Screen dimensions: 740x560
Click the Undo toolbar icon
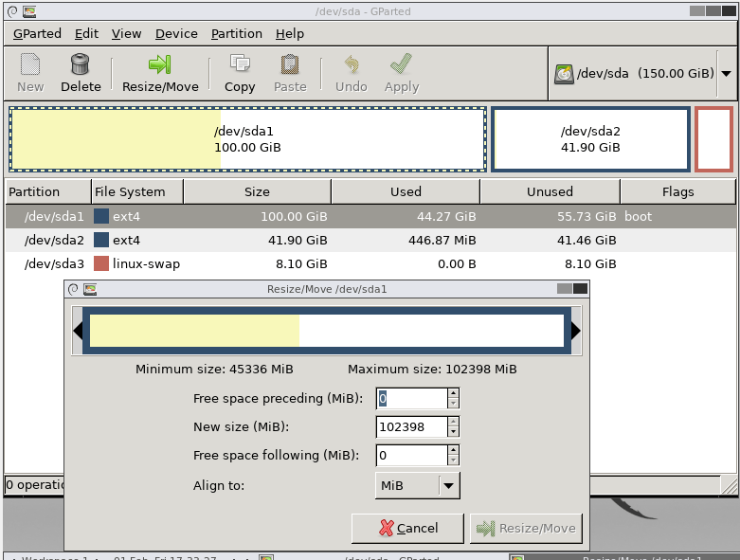click(x=352, y=64)
